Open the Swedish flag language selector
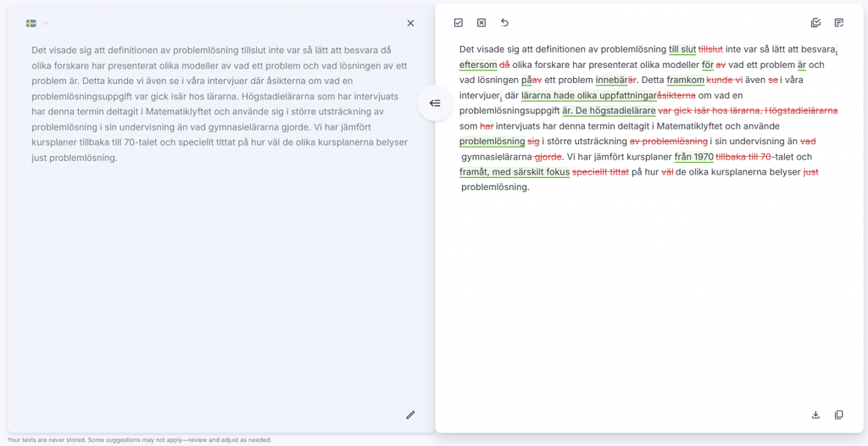 tap(31, 24)
